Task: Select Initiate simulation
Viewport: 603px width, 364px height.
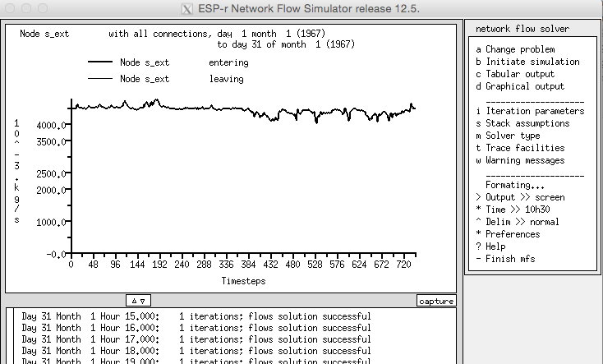Action: 532,62
